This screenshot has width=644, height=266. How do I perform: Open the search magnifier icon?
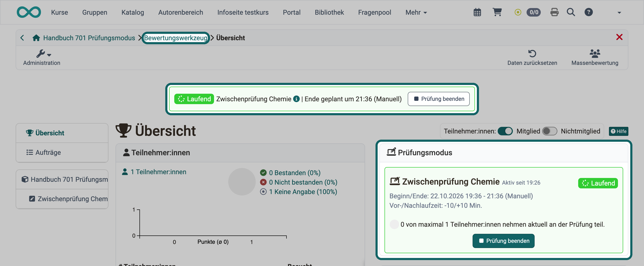(571, 12)
